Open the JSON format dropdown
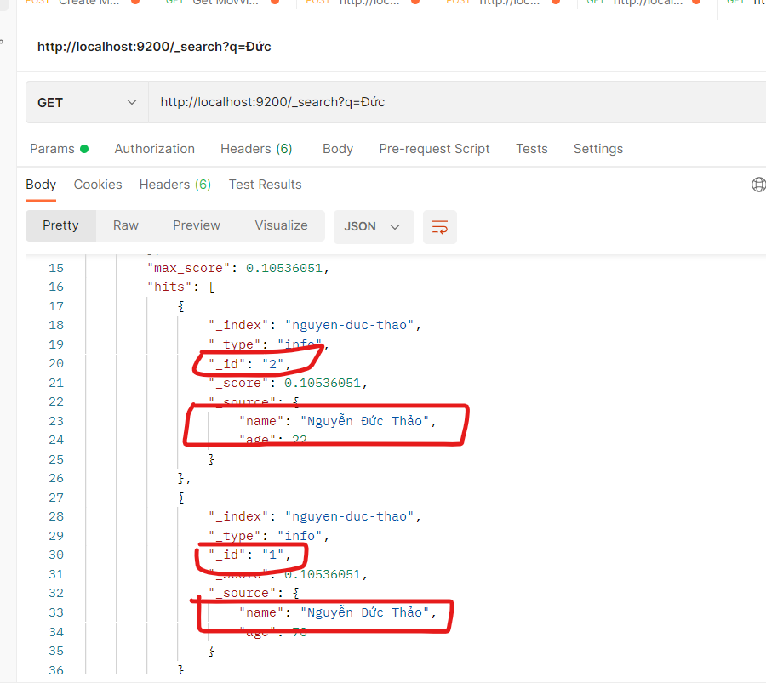 point(374,227)
